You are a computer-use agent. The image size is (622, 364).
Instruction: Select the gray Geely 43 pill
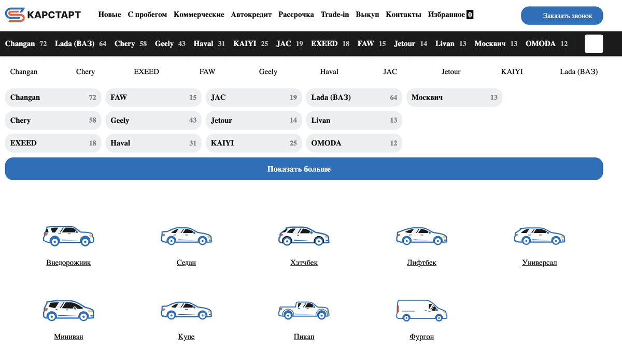[153, 120]
